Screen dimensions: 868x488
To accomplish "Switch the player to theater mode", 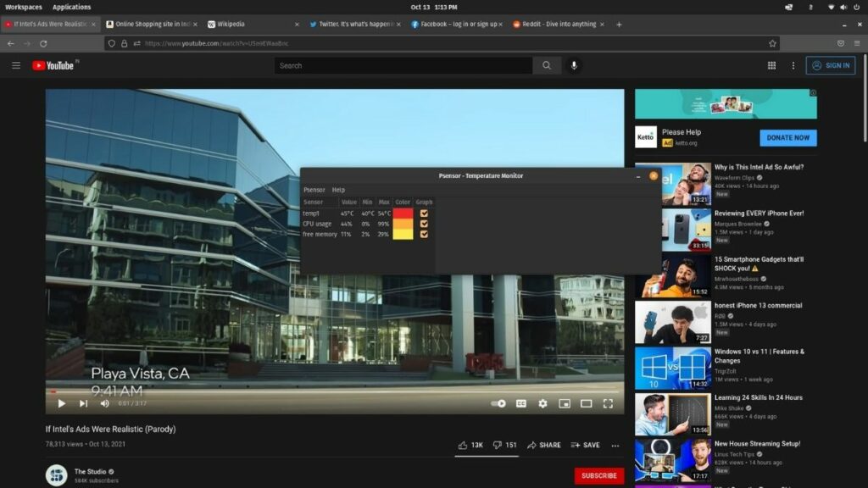I will [x=587, y=404].
